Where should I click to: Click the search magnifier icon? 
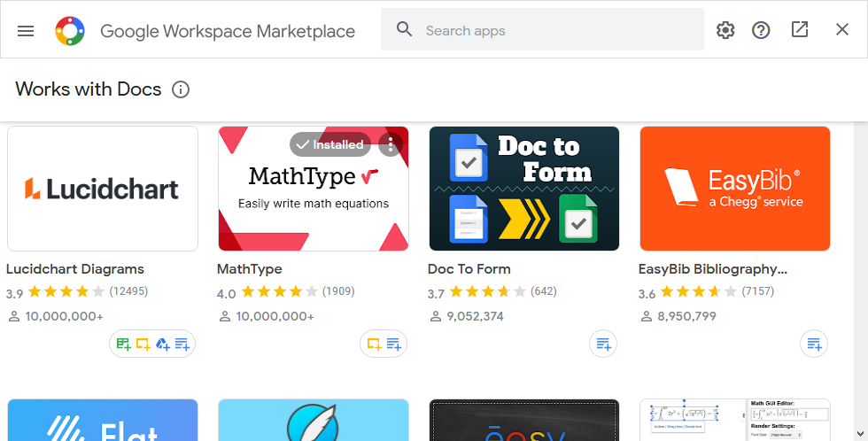tap(405, 30)
